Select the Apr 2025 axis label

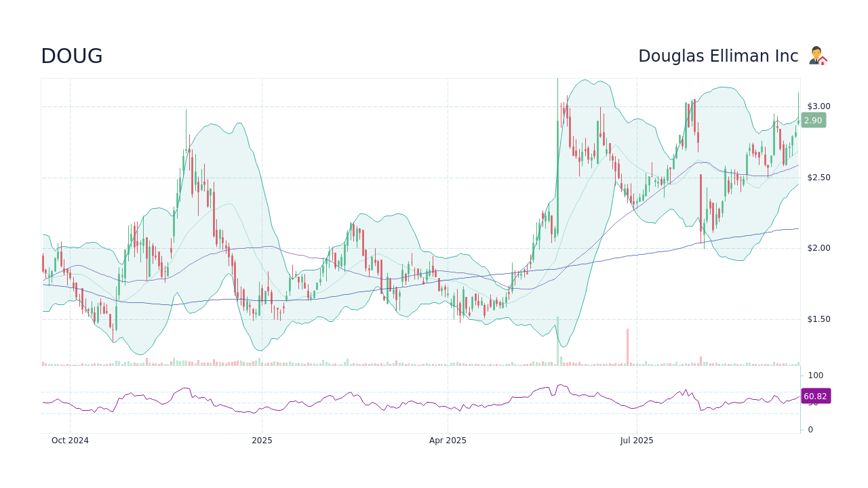448,441
